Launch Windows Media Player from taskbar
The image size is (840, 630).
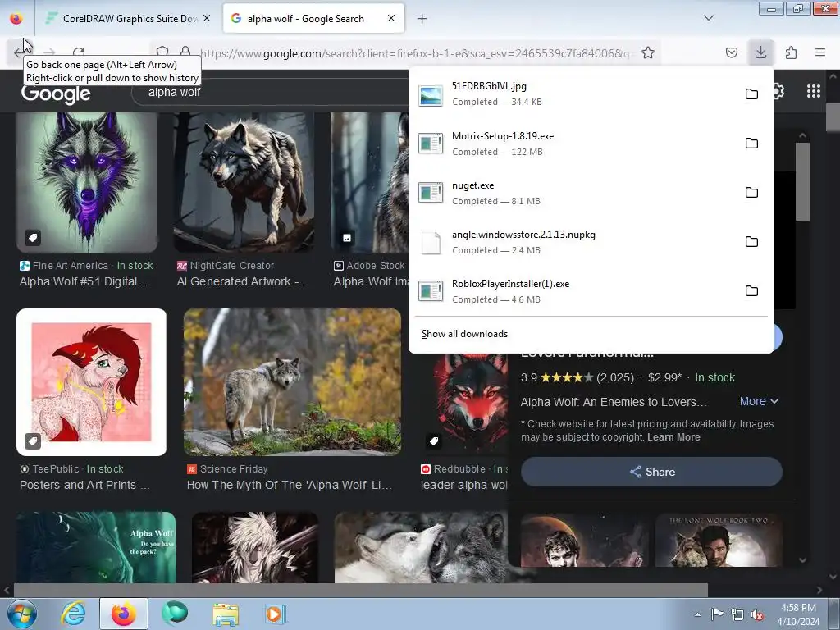pos(276,614)
